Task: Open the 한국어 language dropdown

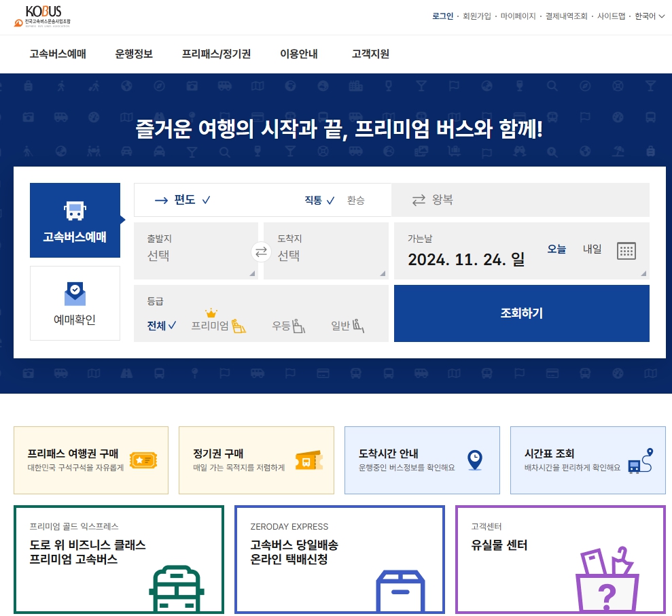Action: point(641,16)
